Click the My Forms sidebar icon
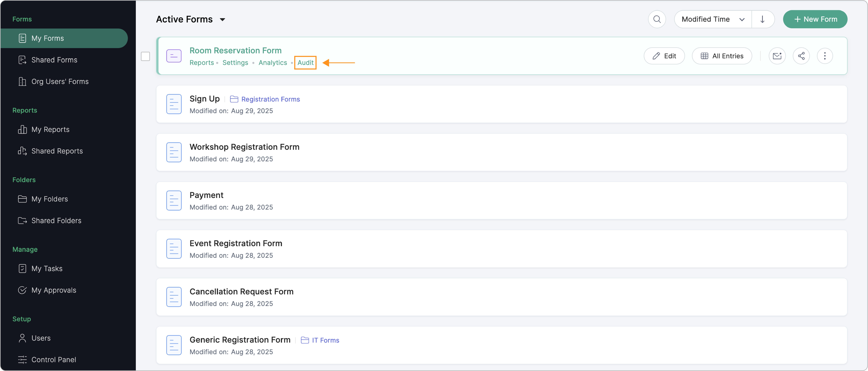 22,38
